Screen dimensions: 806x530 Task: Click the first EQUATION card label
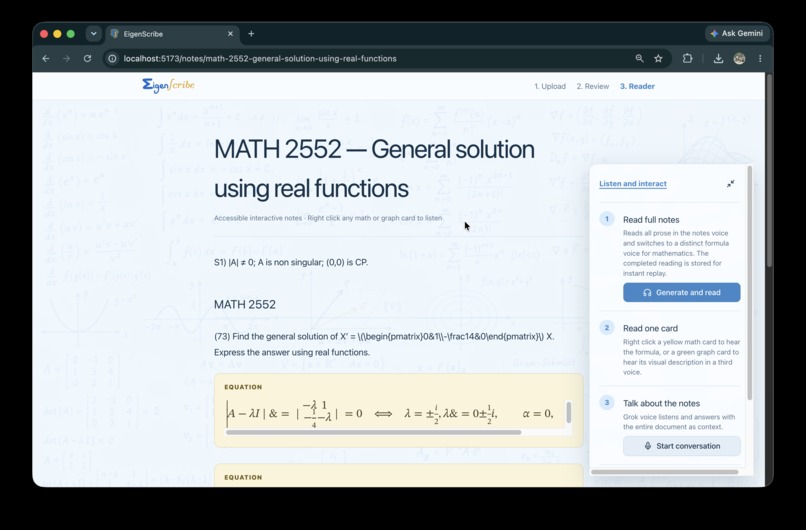pyautogui.click(x=243, y=387)
